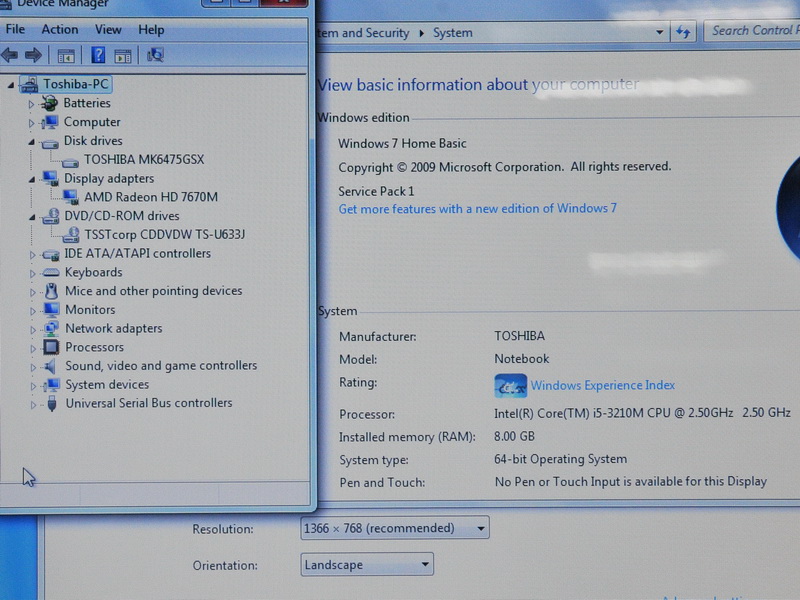Open the File menu in Device Manager
800x600 pixels.
(15, 29)
